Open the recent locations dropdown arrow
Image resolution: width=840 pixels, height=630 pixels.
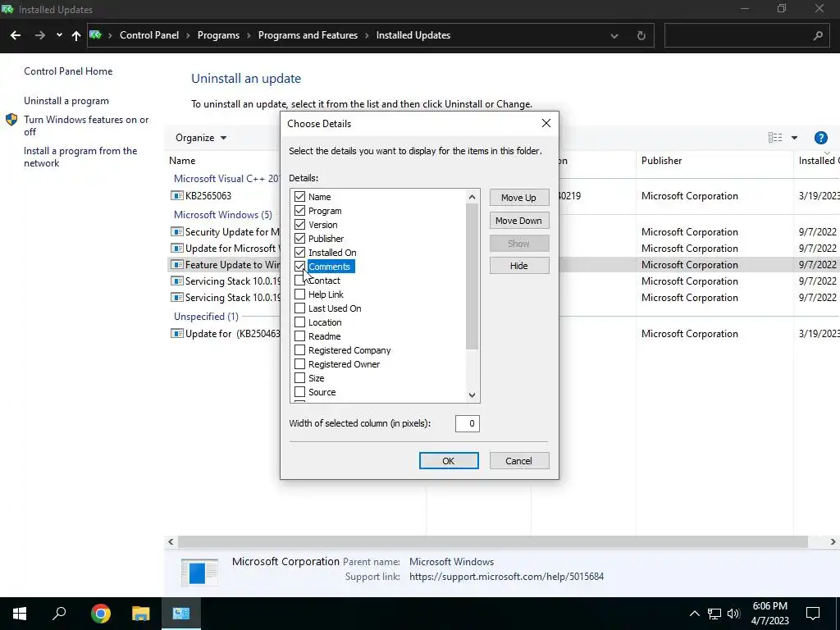[59, 35]
